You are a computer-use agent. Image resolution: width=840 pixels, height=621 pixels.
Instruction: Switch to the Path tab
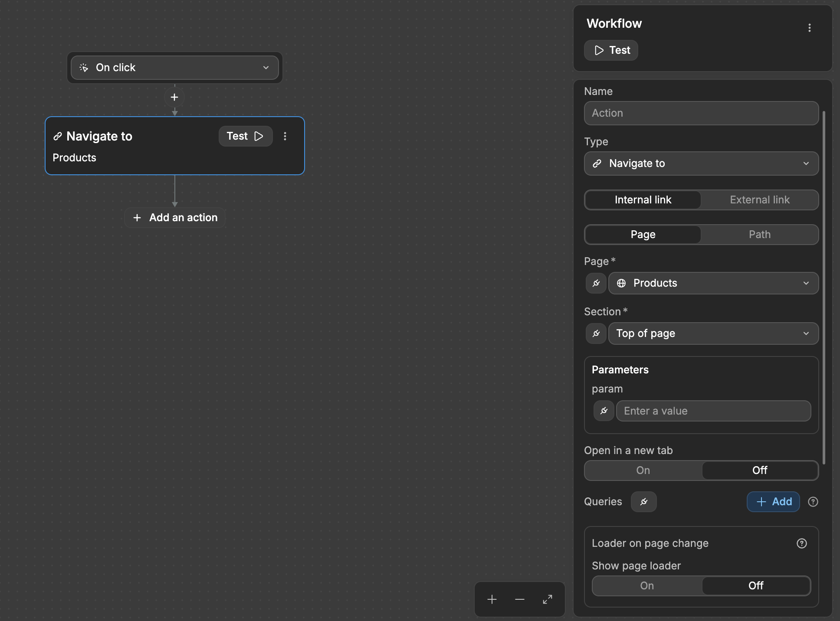759,234
